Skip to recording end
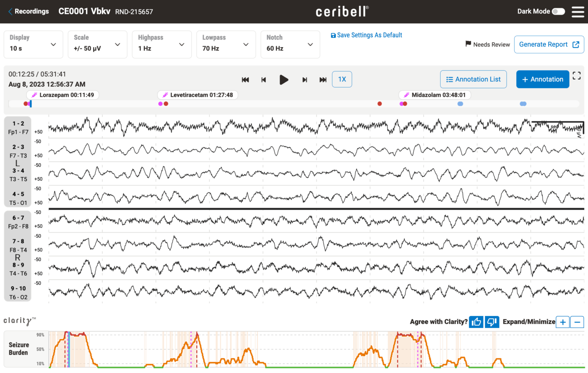The width and height of the screenshot is (588, 373). tap(323, 79)
